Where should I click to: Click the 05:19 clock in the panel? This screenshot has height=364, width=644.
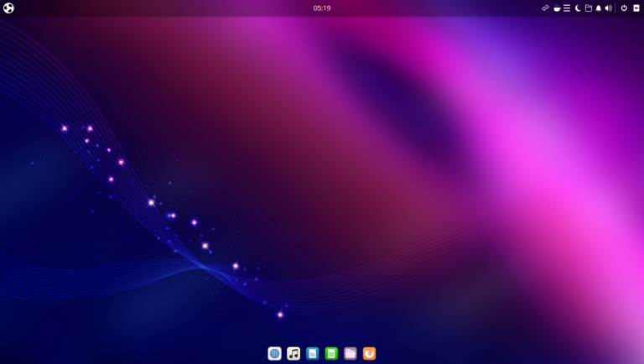point(322,8)
